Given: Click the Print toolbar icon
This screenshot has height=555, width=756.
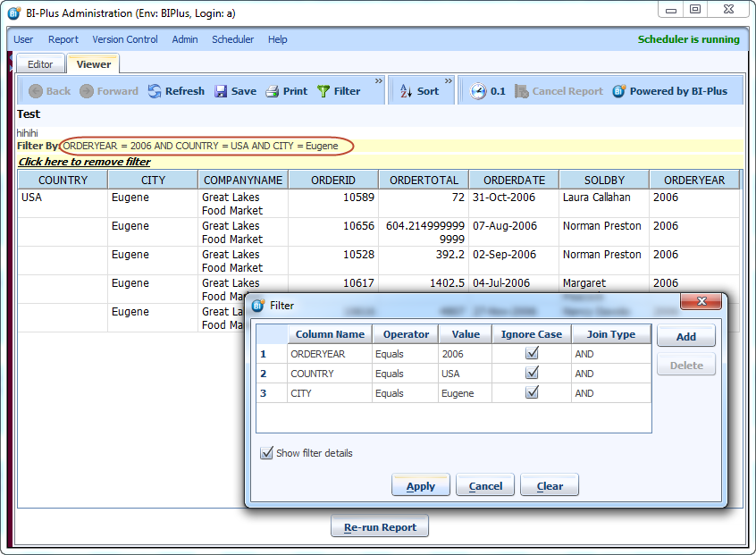Looking at the screenshot, I should pos(273,91).
